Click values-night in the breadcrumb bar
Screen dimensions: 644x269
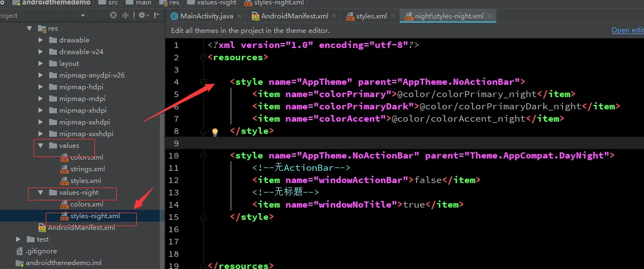click(x=217, y=3)
